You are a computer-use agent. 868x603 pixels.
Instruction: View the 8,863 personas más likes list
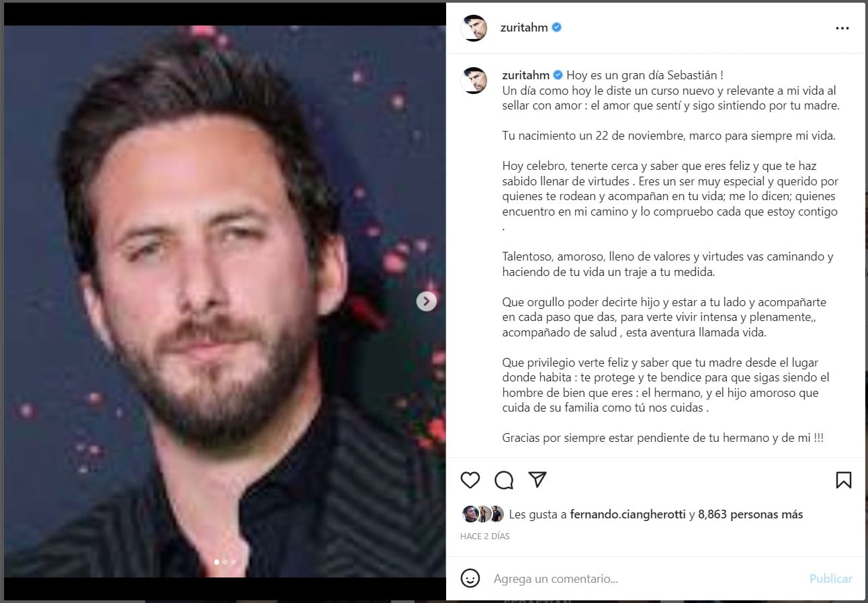click(750, 514)
